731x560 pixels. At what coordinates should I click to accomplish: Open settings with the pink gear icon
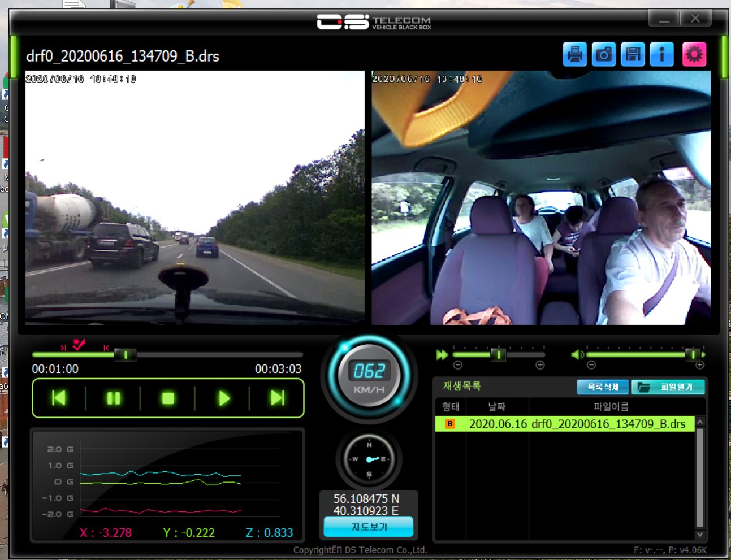click(x=694, y=55)
